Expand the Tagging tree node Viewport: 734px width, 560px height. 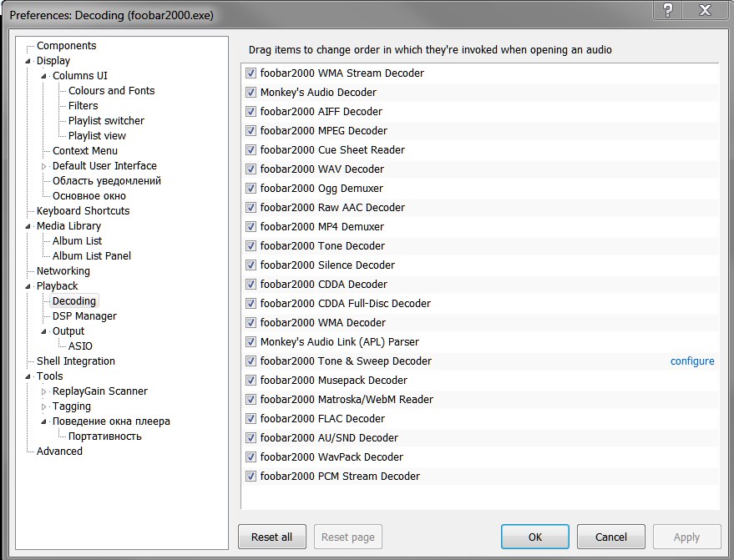coord(44,406)
